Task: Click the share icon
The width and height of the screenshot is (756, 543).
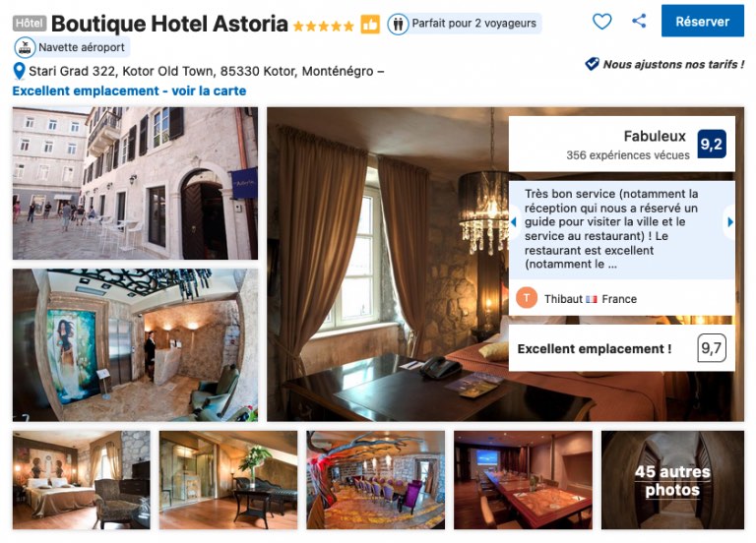Action: (x=639, y=21)
